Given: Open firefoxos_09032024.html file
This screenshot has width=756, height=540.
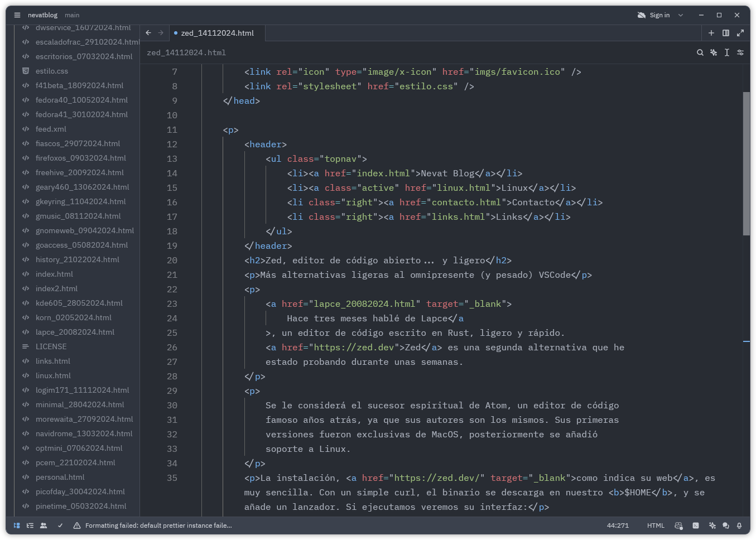Looking at the screenshot, I should (81, 158).
